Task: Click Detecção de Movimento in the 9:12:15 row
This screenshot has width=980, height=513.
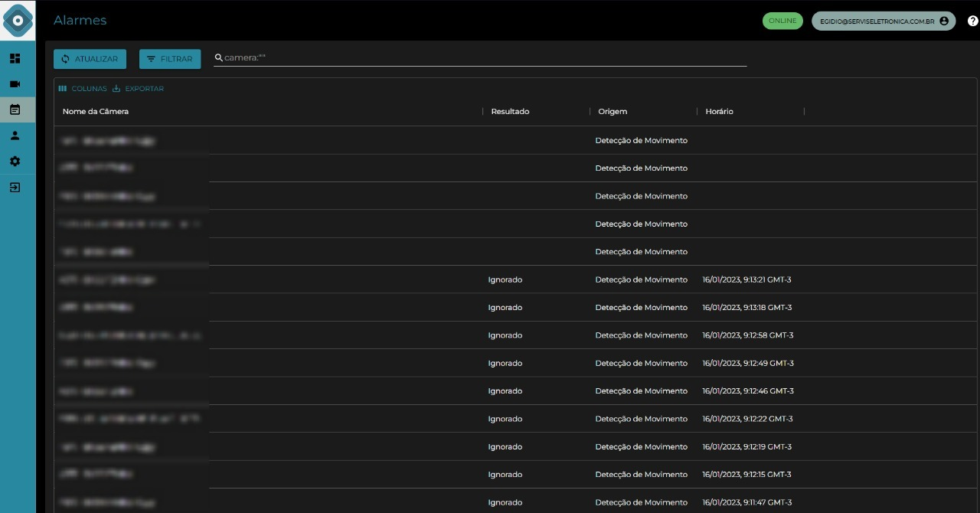Action: [642, 475]
